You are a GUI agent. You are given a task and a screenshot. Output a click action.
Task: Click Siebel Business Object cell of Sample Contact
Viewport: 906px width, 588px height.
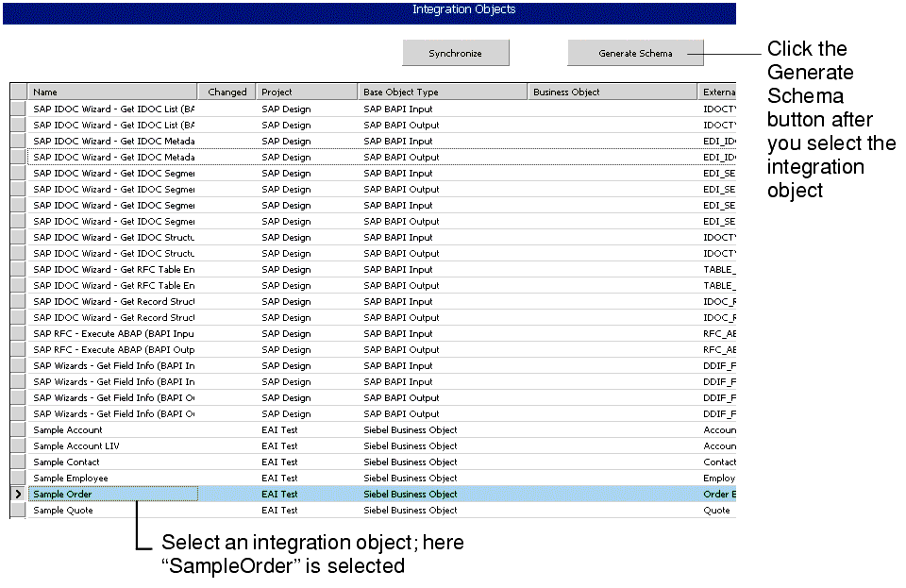(x=442, y=462)
